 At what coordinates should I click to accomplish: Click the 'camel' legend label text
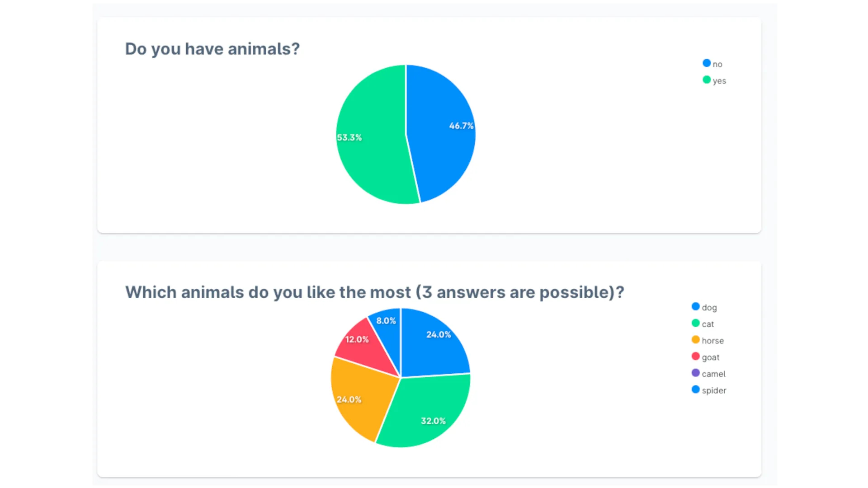pyautogui.click(x=713, y=374)
